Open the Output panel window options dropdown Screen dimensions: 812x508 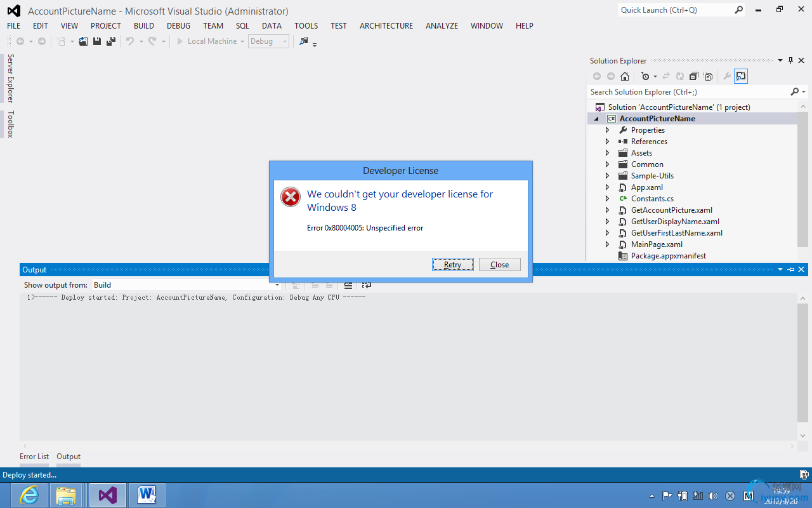pos(780,270)
